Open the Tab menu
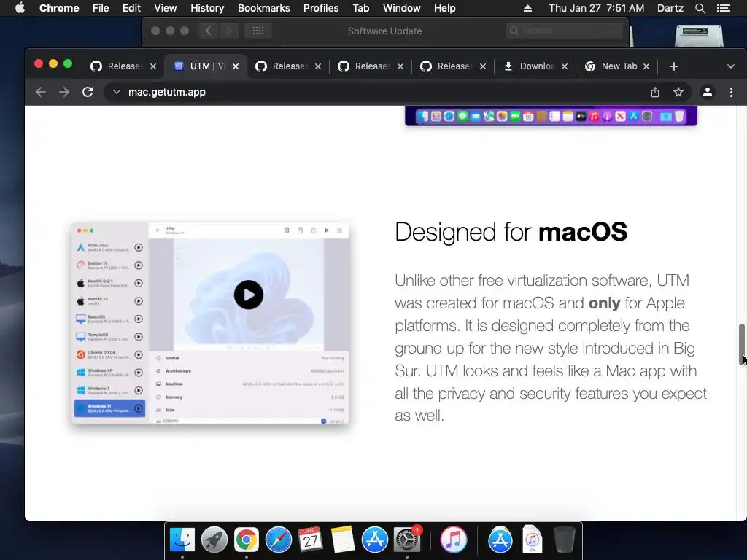Image resolution: width=747 pixels, height=560 pixels. (360, 8)
